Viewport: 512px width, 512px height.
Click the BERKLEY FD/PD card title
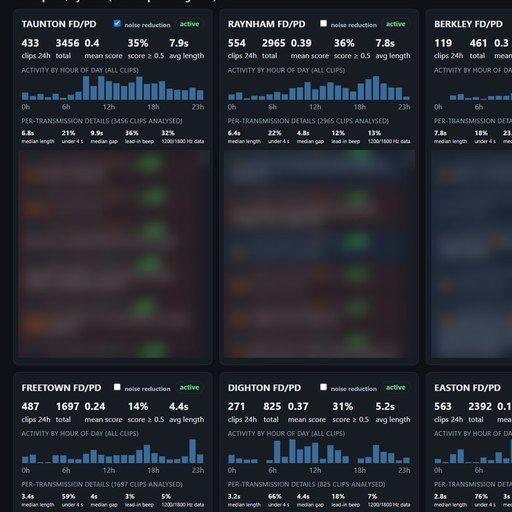[468, 24]
